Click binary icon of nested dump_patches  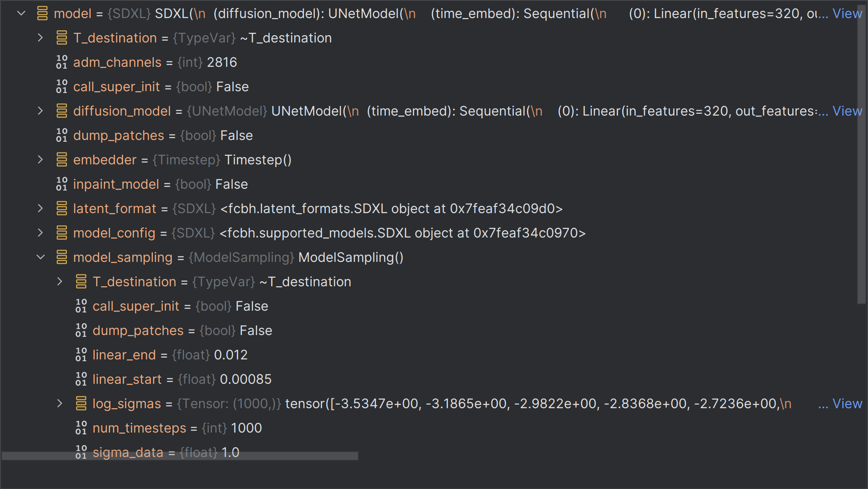[81, 331]
